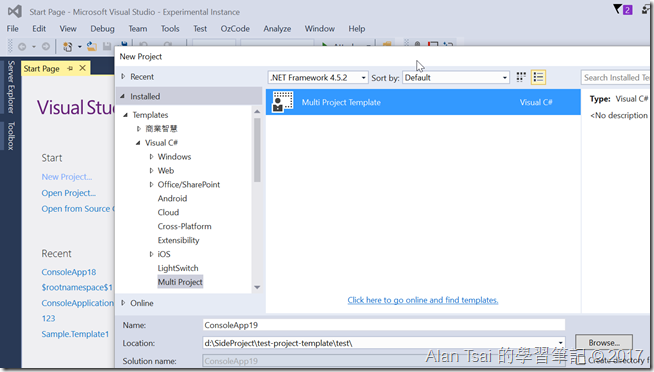Open recent project ConsoleApplication
Viewport: 654px width, 372px height.
[x=78, y=303]
